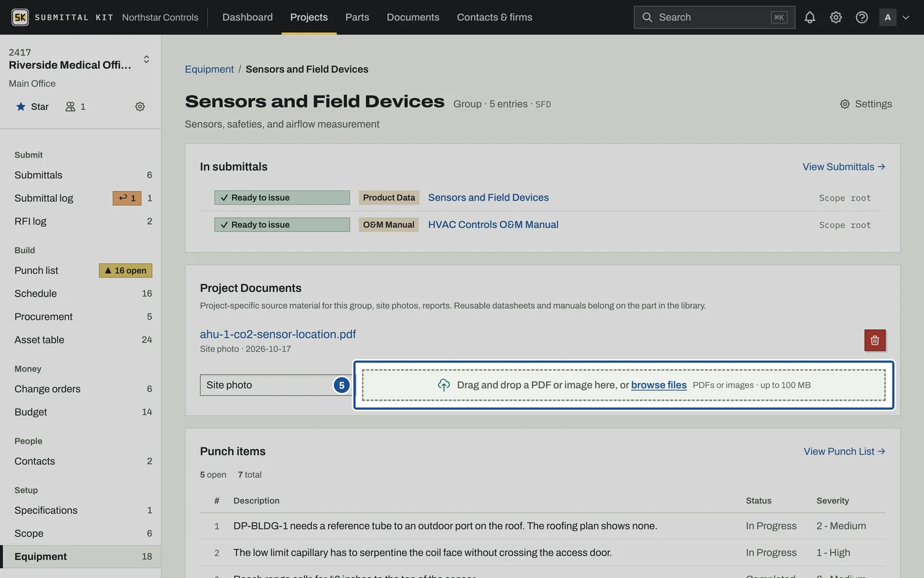Expand the account menu chevron
This screenshot has height=578, width=924.
(906, 17)
